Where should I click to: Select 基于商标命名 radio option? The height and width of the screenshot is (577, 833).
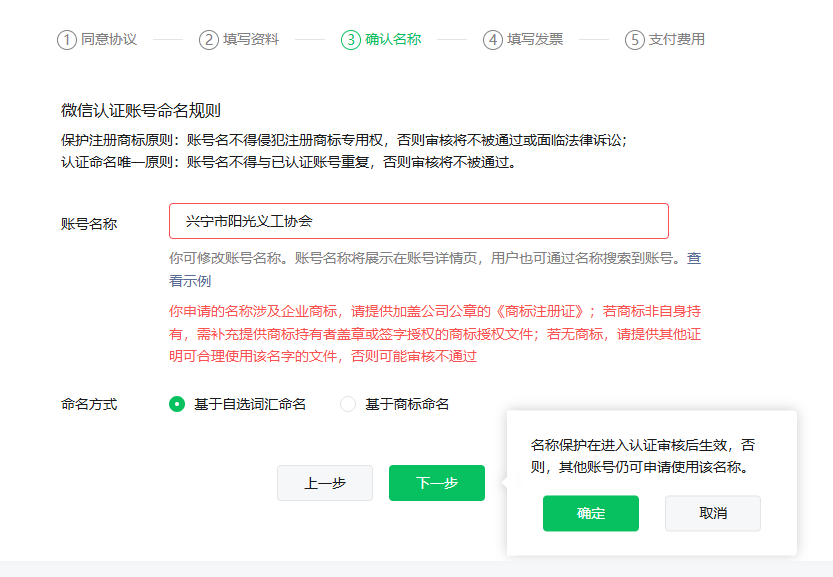[348, 404]
